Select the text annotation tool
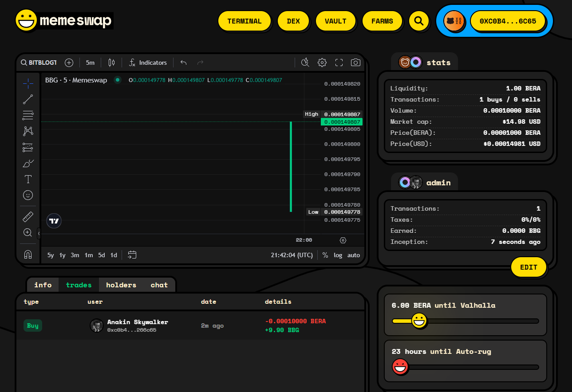The image size is (572, 392). coord(28,179)
